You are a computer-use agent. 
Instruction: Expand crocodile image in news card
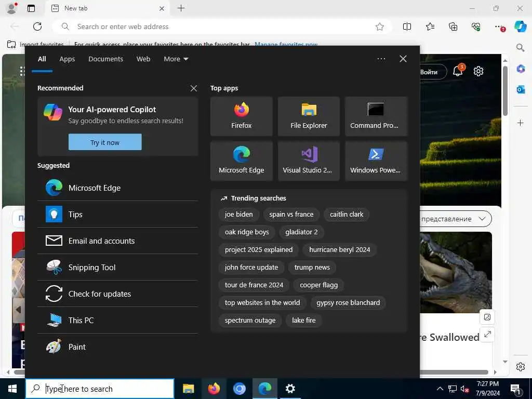487,335
